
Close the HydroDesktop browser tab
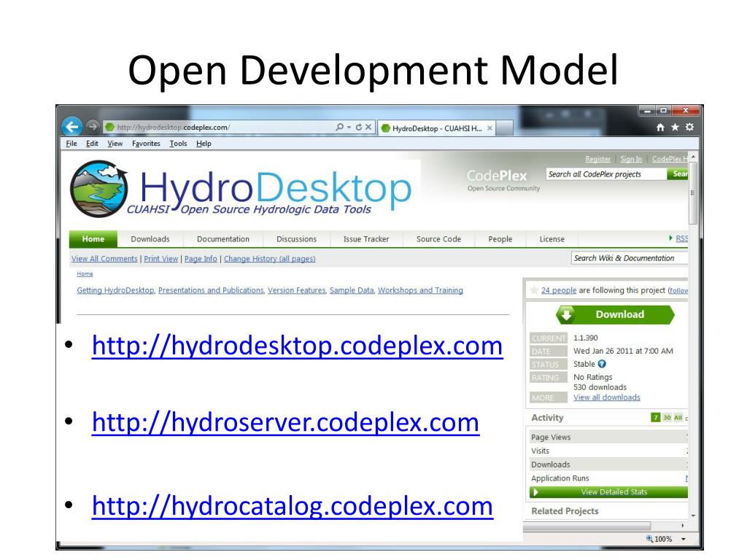click(x=489, y=128)
